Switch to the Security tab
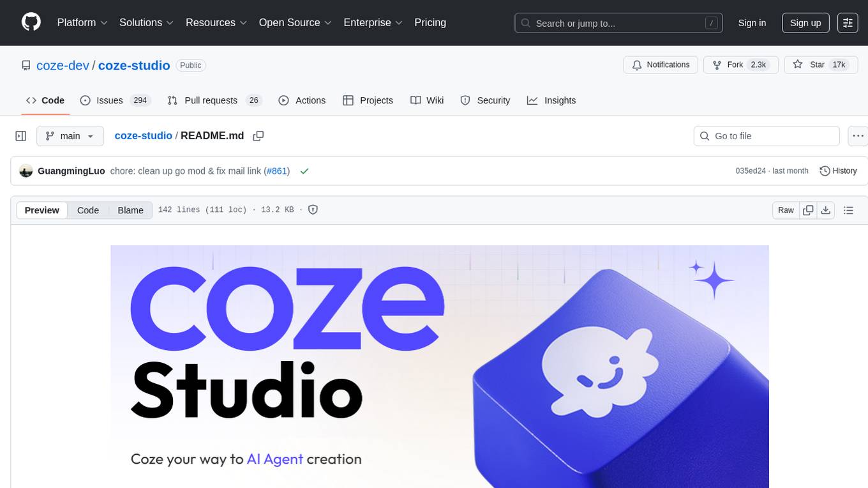 (x=485, y=100)
